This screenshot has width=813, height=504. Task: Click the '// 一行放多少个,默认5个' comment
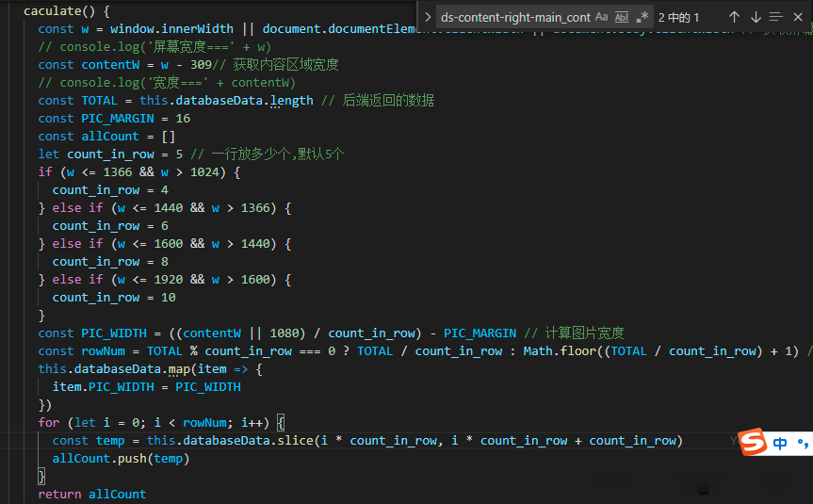click(268, 154)
